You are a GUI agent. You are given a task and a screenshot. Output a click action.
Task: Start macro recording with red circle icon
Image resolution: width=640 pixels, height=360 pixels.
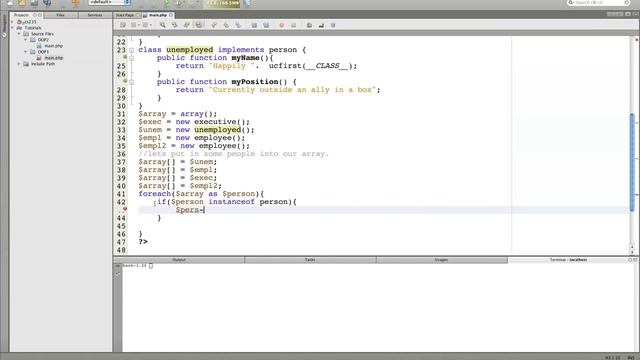pyautogui.click(x=281, y=25)
